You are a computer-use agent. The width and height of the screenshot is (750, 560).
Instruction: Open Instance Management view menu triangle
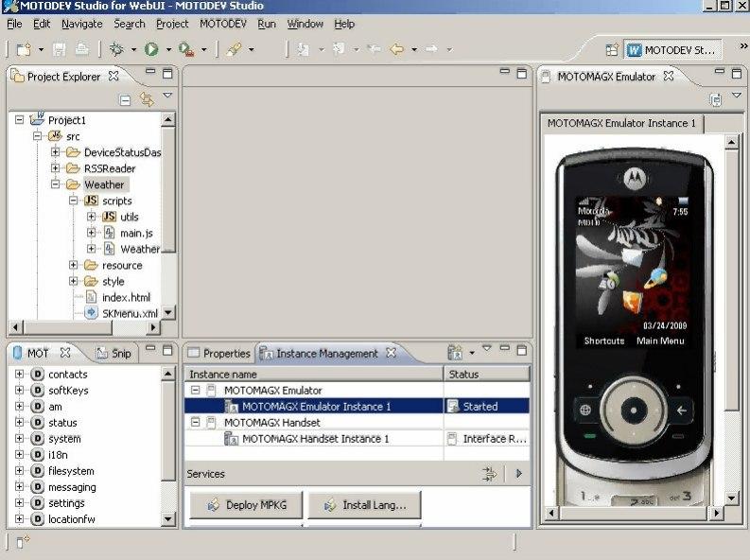coord(487,348)
